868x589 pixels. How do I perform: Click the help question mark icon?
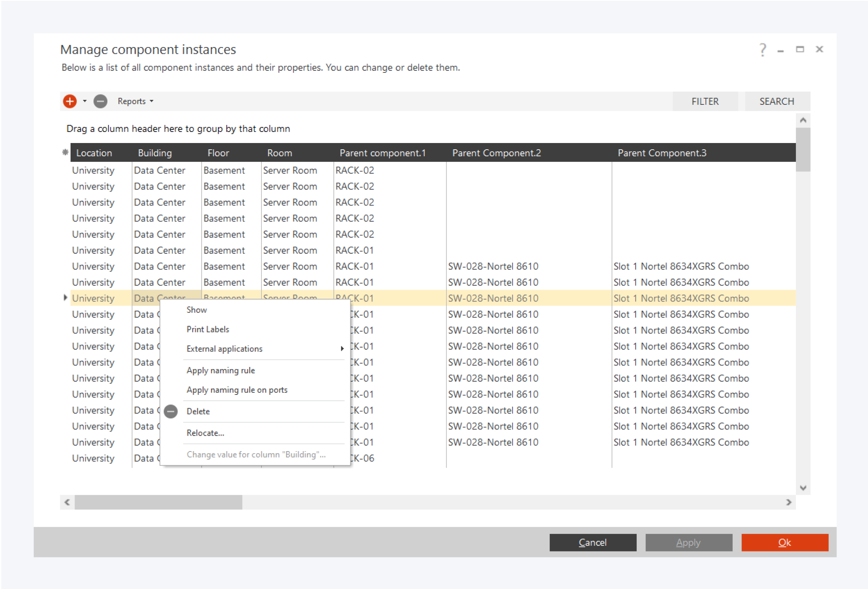(762, 49)
